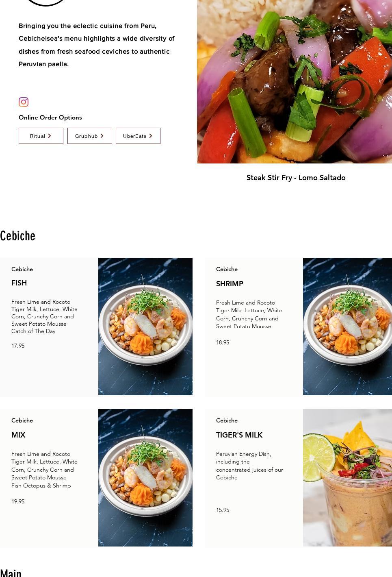The width and height of the screenshot is (392, 577).
Task: Click the UberEats order button
Action: click(138, 136)
